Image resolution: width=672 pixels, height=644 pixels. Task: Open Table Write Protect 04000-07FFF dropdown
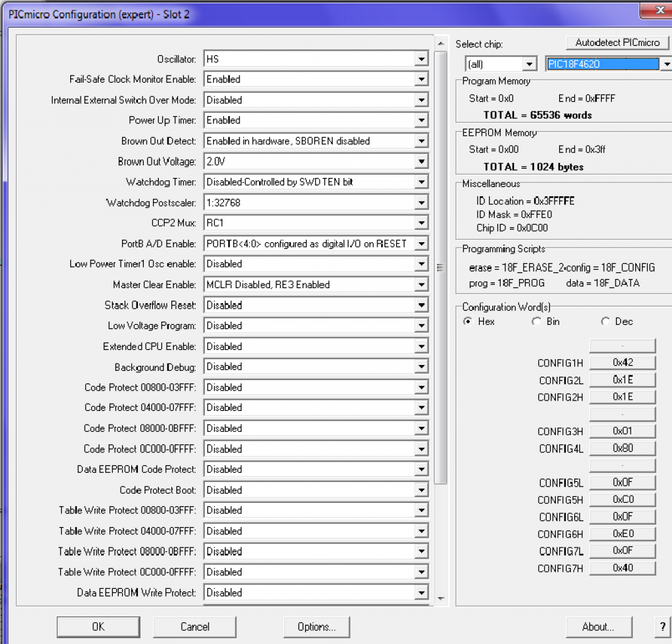click(316, 531)
